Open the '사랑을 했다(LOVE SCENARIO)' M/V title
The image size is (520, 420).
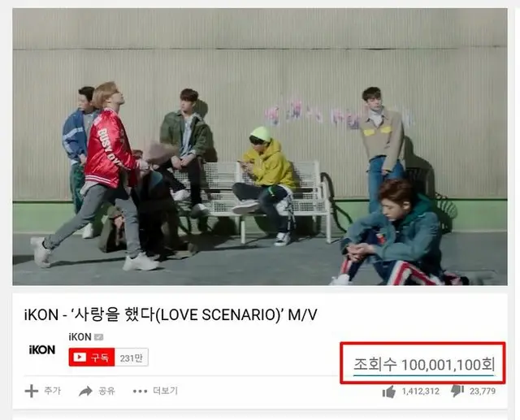[171, 314]
